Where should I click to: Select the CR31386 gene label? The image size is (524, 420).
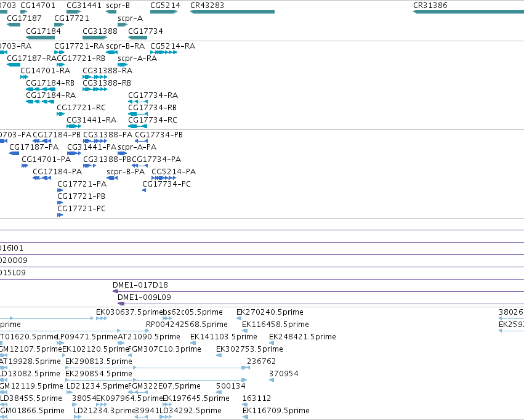430,6
